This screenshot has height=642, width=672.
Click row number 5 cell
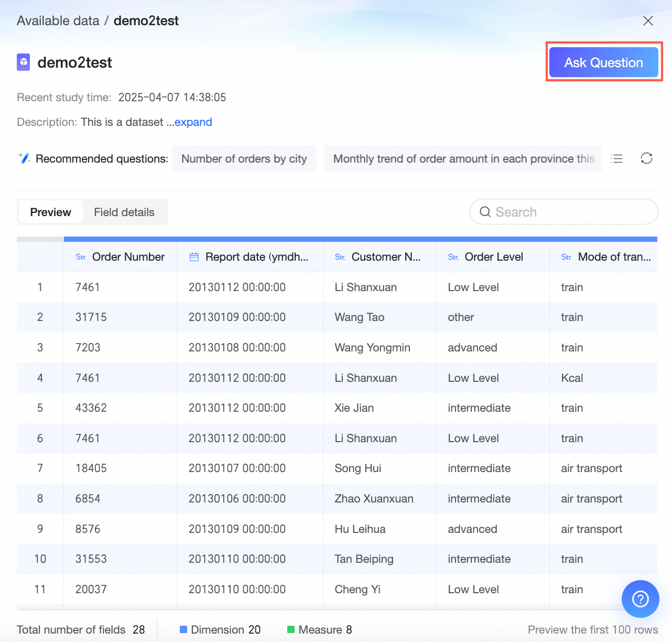(x=40, y=408)
